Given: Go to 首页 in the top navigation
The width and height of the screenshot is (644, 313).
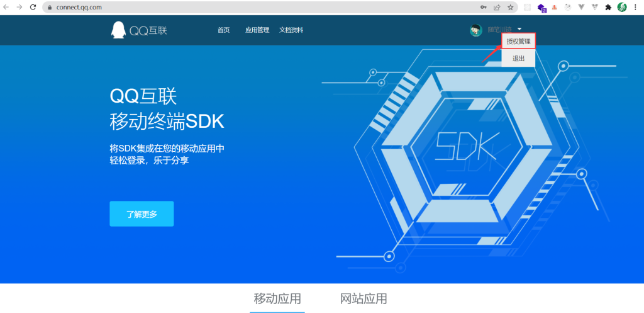Looking at the screenshot, I should coord(223,30).
